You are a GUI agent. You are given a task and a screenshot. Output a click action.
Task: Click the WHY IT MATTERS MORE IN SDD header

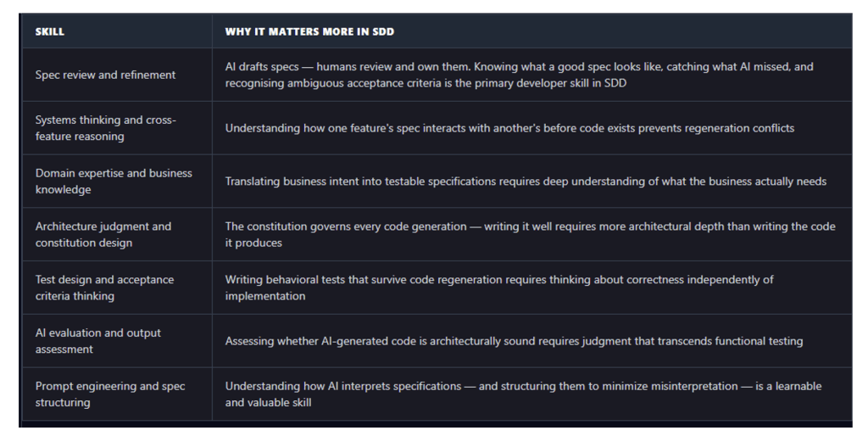[x=309, y=31]
